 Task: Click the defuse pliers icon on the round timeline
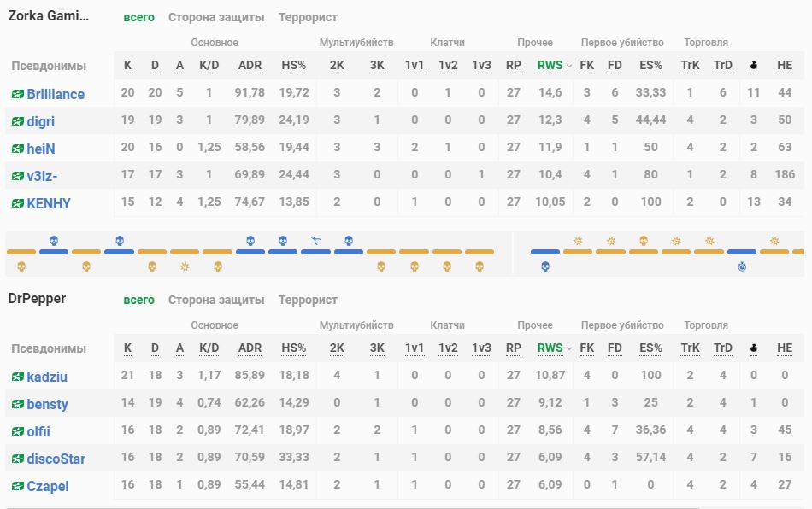point(315,242)
